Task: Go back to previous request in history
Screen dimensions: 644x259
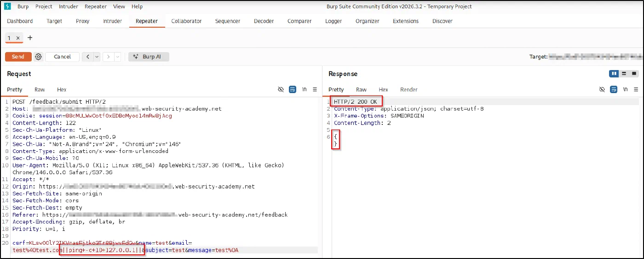Action: click(87, 57)
